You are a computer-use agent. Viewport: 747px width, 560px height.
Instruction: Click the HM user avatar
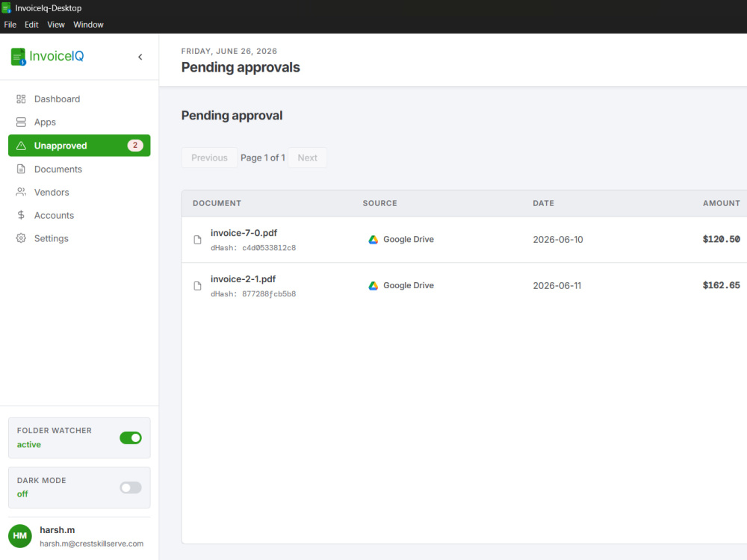pyautogui.click(x=20, y=536)
